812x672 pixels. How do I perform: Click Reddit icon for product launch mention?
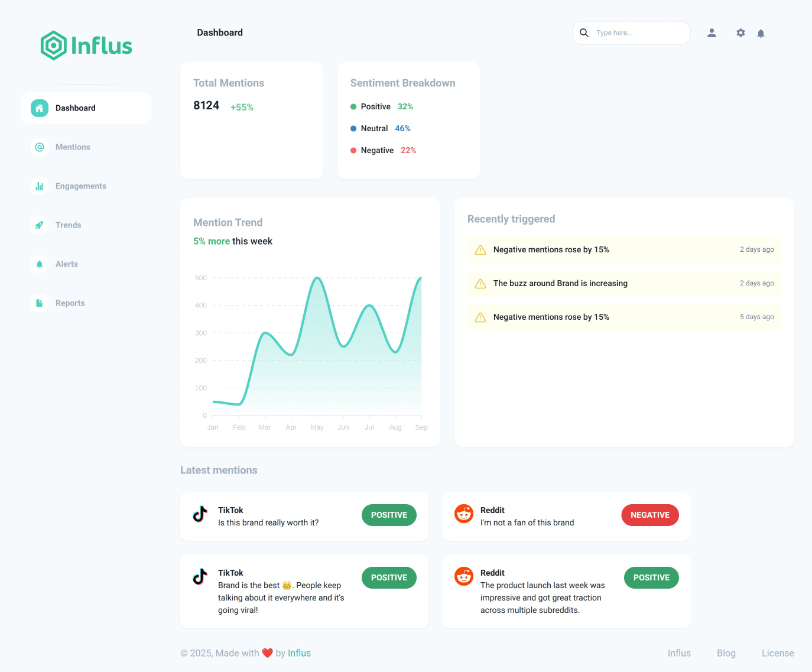click(464, 576)
